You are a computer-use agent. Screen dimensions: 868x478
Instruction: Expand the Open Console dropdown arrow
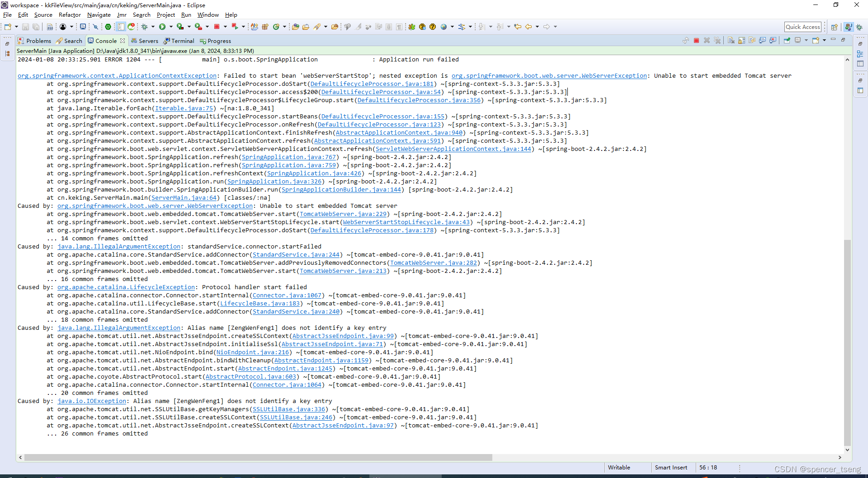tap(824, 40)
